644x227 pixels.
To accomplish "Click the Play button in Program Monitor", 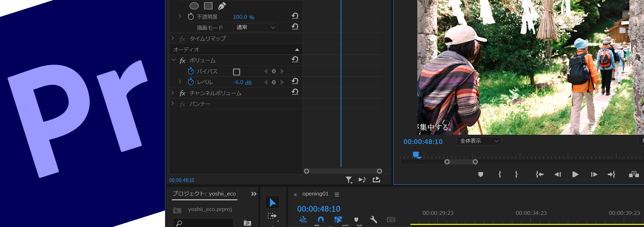I will (x=575, y=174).
